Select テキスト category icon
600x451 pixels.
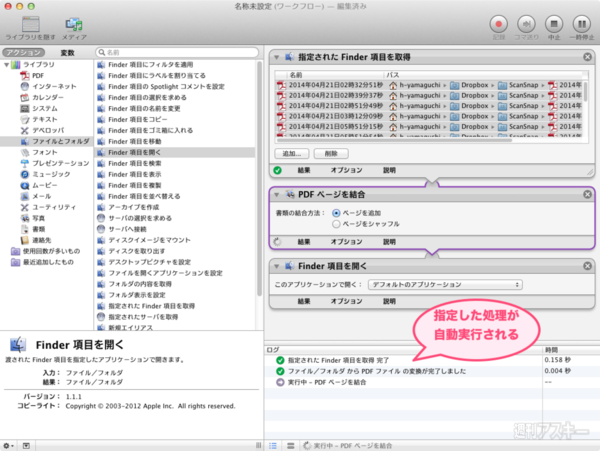(x=24, y=119)
